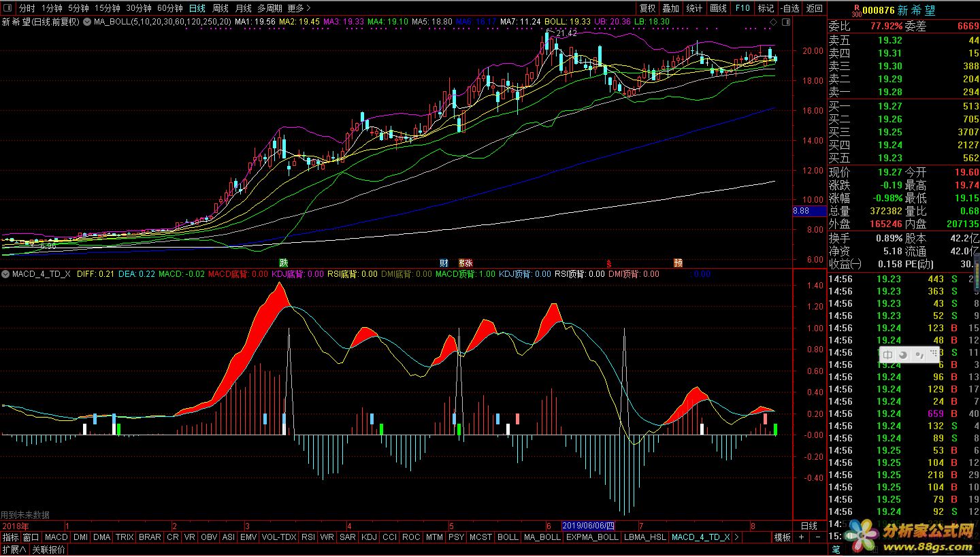
Task: Switch to 月线 monthly period
Action: (x=243, y=8)
